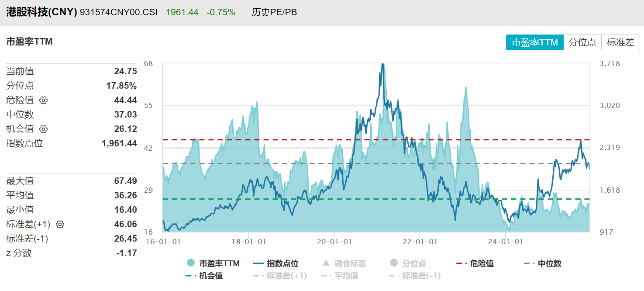Viewport: 644px width, 291px height.
Task: Show 调仓标志 triangle markers
Action: (x=344, y=263)
